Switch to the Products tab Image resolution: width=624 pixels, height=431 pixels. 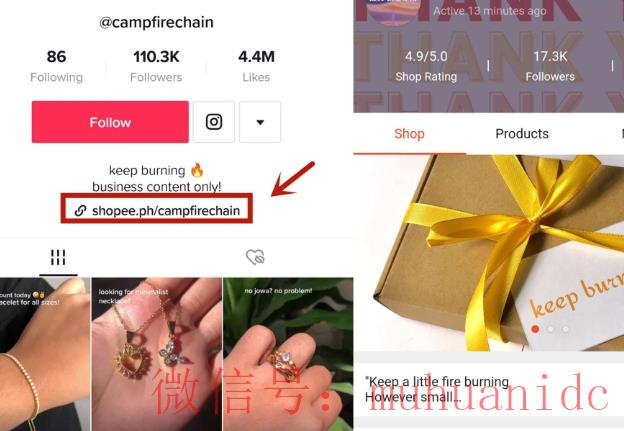[522, 134]
